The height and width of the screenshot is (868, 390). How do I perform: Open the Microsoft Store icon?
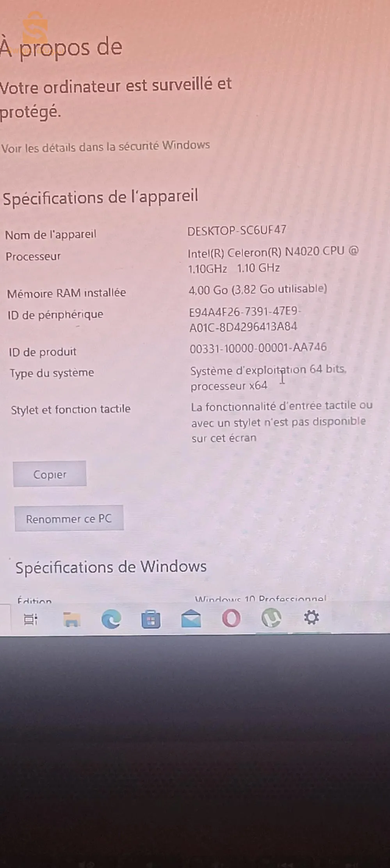[151, 620]
